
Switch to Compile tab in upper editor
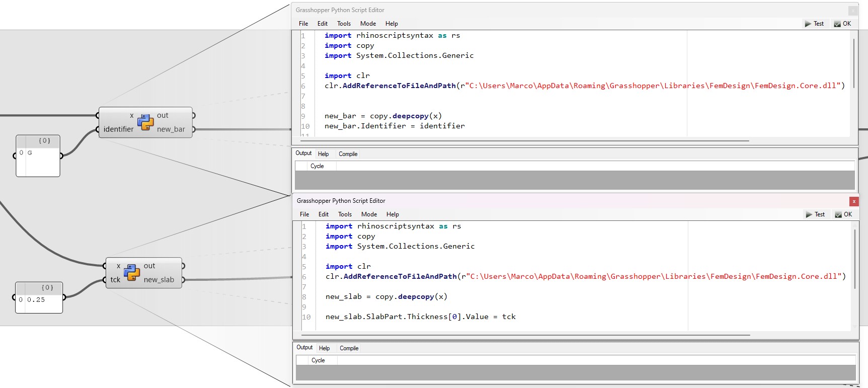[348, 154]
